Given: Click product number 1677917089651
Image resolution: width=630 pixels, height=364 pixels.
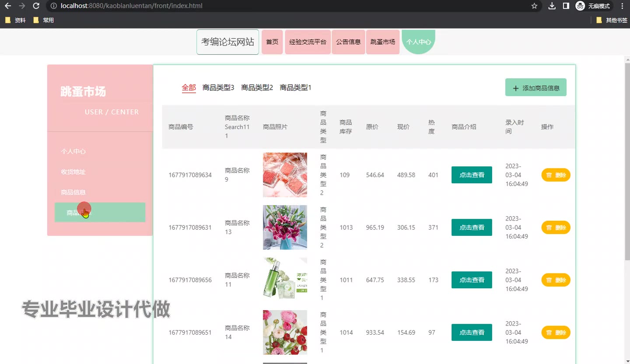Looking at the screenshot, I should click(x=190, y=332).
